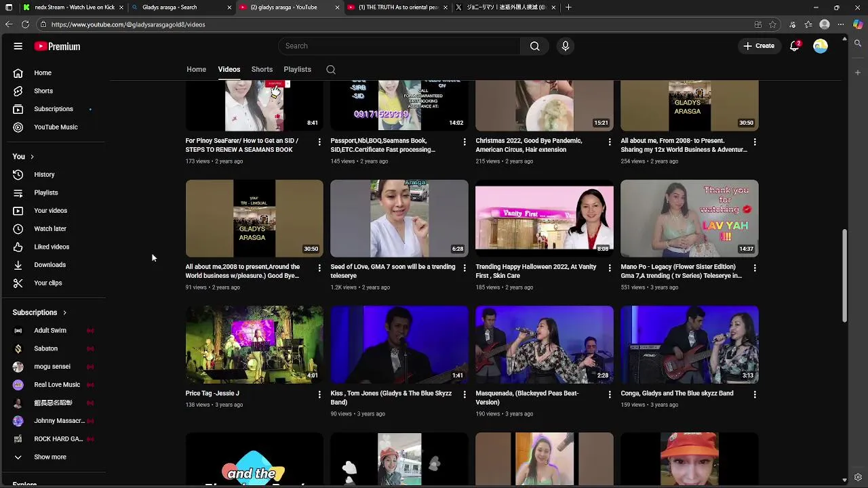Open video title Price Tag -Jessie J

point(212,393)
